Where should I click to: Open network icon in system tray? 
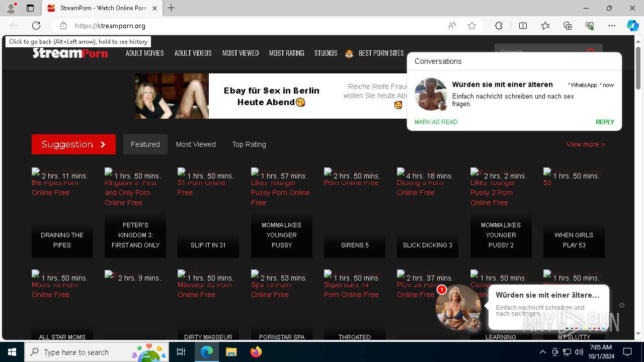567,352
